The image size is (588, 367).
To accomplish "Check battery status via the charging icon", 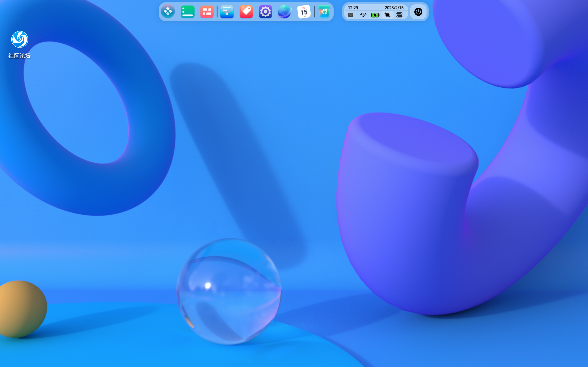I will [x=375, y=15].
